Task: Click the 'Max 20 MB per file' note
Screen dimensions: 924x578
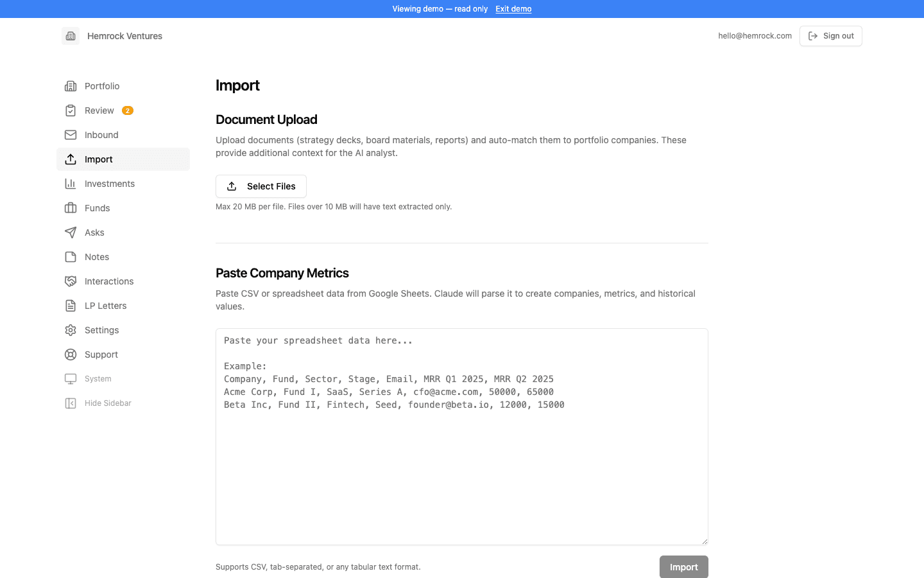Action: (334, 207)
